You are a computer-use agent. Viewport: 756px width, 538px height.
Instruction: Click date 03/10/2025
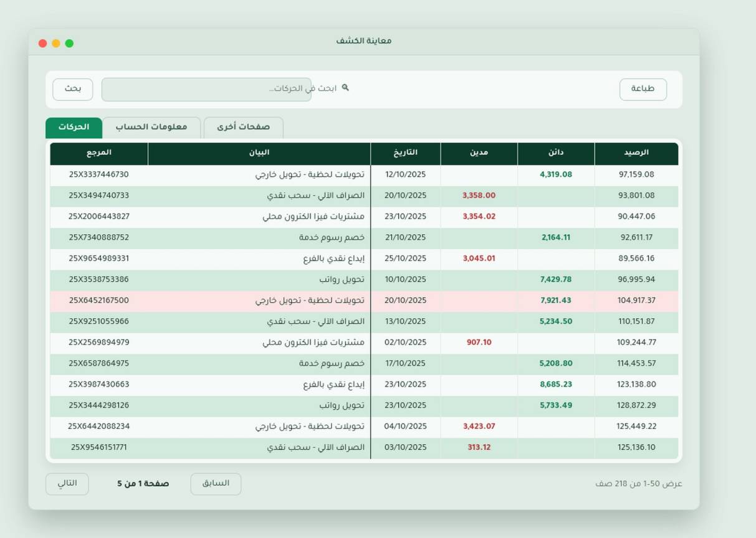[x=405, y=448]
